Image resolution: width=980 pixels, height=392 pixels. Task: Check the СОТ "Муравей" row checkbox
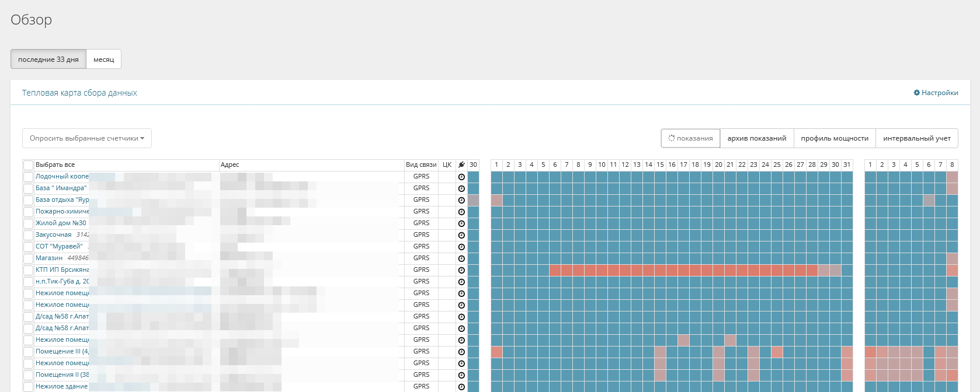pyautogui.click(x=28, y=247)
